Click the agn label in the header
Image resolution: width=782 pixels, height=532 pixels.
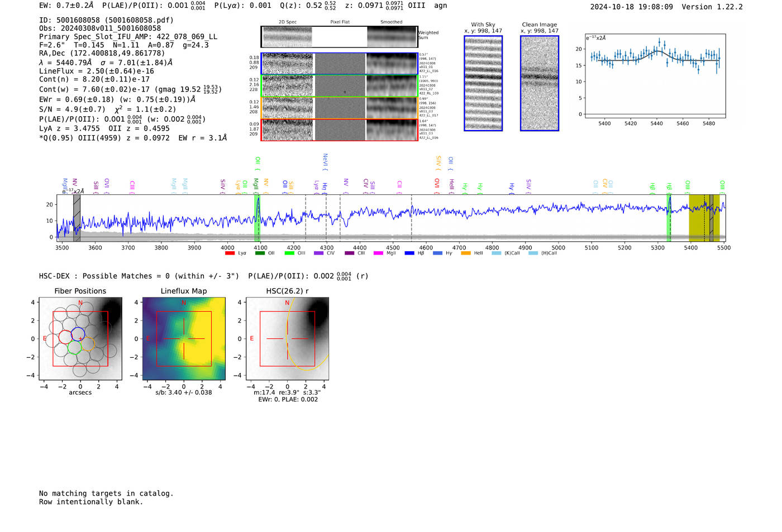pyautogui.click(x=441, y=6)
